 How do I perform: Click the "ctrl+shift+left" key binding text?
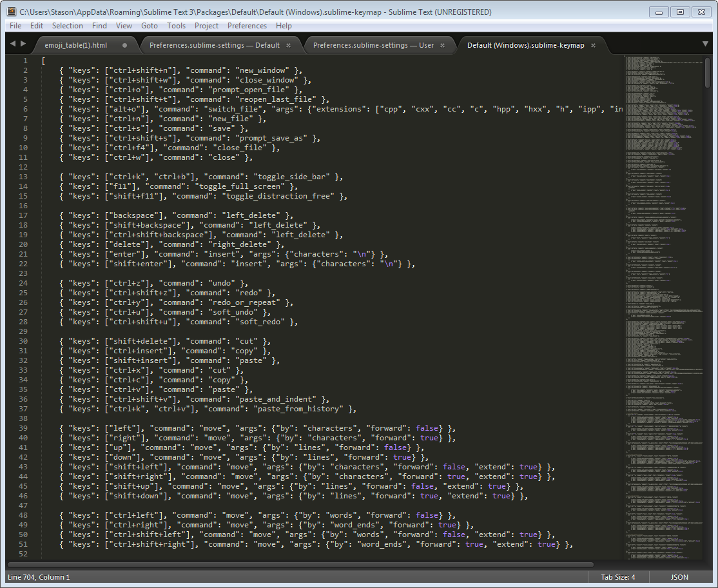click(147, 535)
